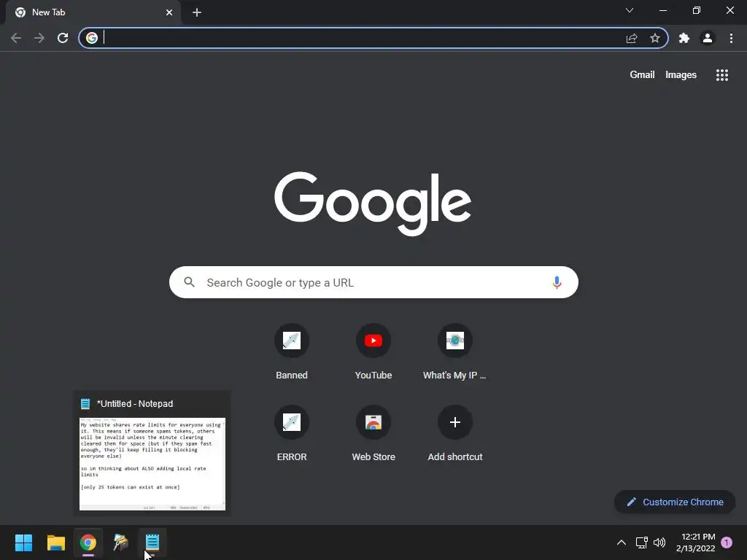Click the Chrome icon in taskbar

click(88, 542)
